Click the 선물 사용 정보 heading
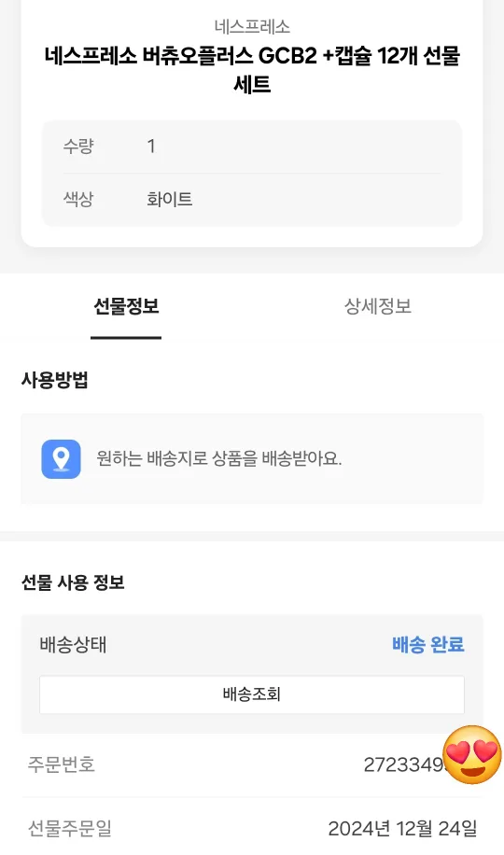504x855 pixels. [73, 582]
